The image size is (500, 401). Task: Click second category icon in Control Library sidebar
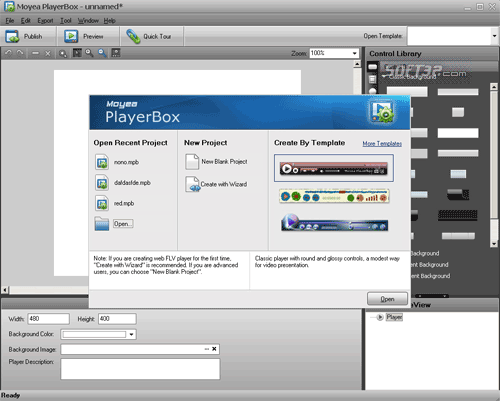tap(372, 79)
